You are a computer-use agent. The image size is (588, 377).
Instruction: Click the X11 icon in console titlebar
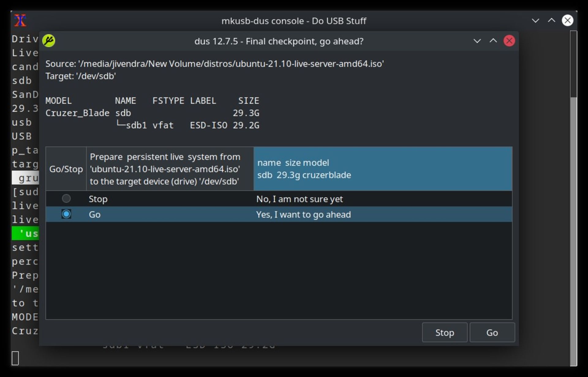(x=20, y=21)
